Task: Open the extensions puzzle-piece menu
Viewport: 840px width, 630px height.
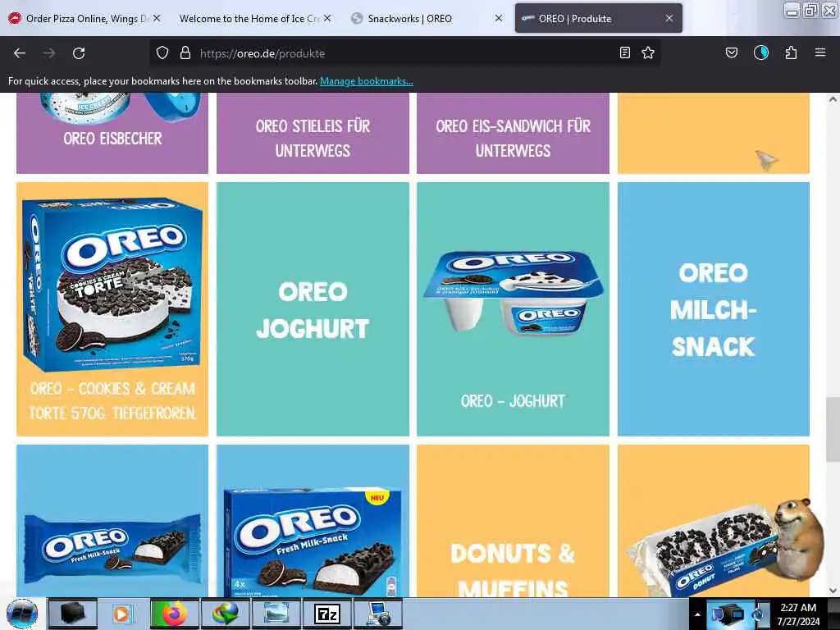Action: pyautogui.click(x=791, y=52)
